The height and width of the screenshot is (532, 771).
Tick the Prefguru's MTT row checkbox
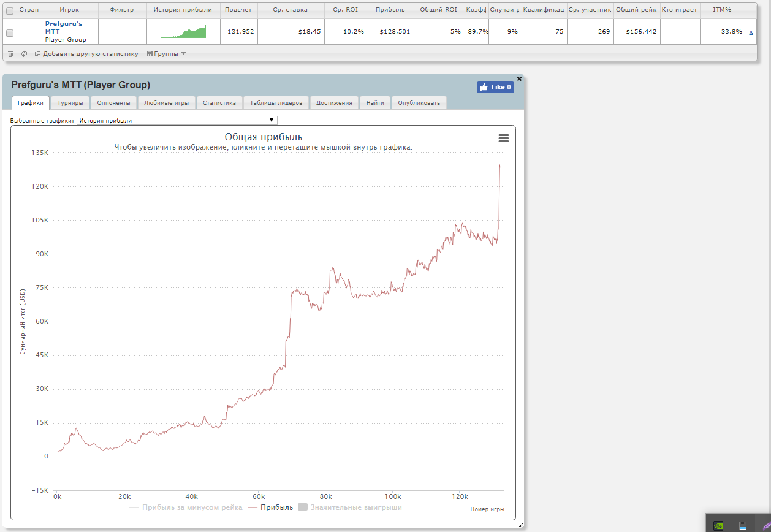point(10,32)
